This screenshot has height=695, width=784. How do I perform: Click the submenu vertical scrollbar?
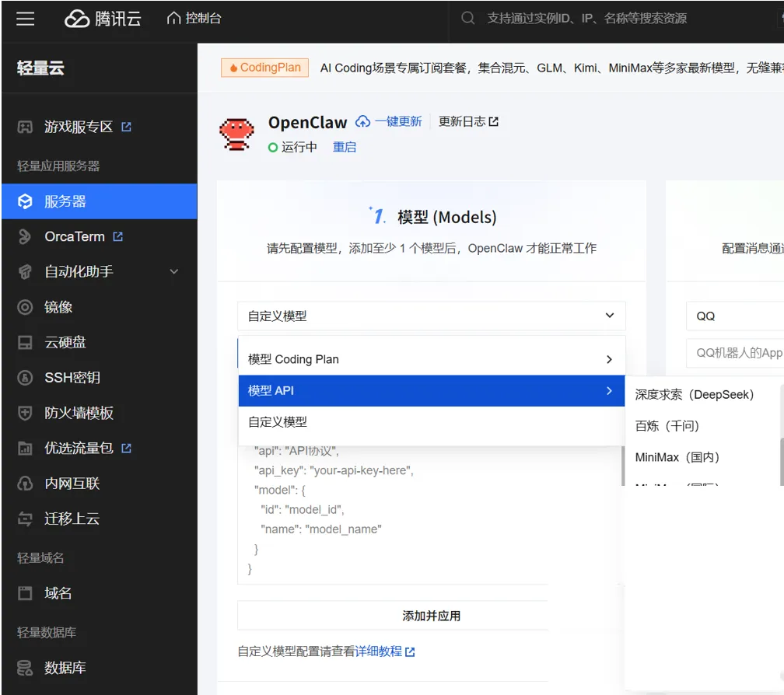782,461
